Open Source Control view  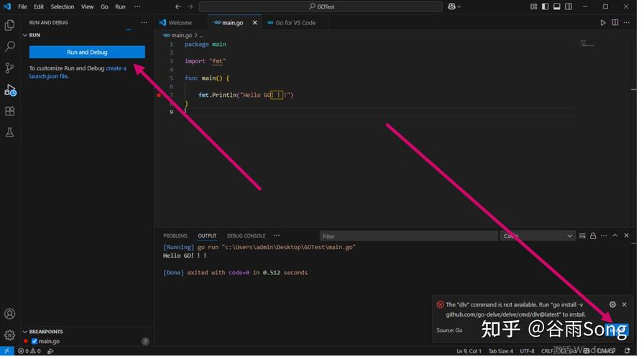(x=9, y=67)
